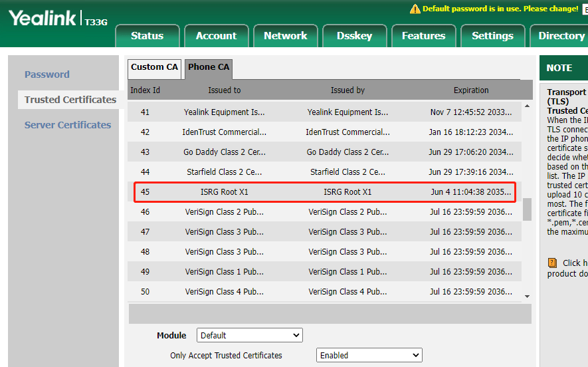Click index number 45
This screenshot has width=588, height=367.
[x=145, y=191]
